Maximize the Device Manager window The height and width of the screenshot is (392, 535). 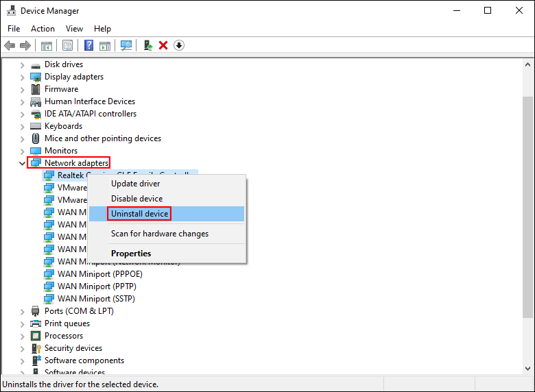[x=488, y=10]
